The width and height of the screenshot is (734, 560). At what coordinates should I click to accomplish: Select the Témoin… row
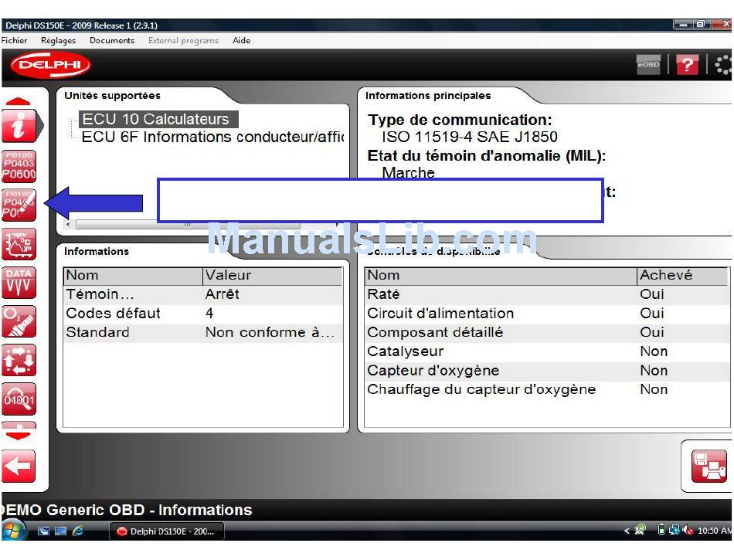(203, 295)
